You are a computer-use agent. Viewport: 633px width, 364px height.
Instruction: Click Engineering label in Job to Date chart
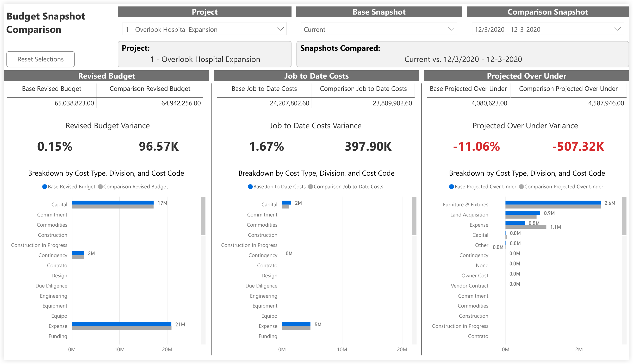(264, 296)
